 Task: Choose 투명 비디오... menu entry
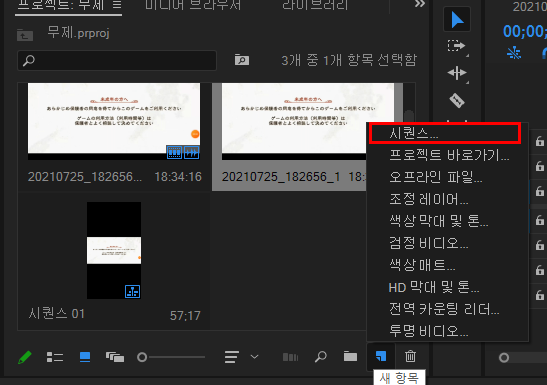pos(448,331)
